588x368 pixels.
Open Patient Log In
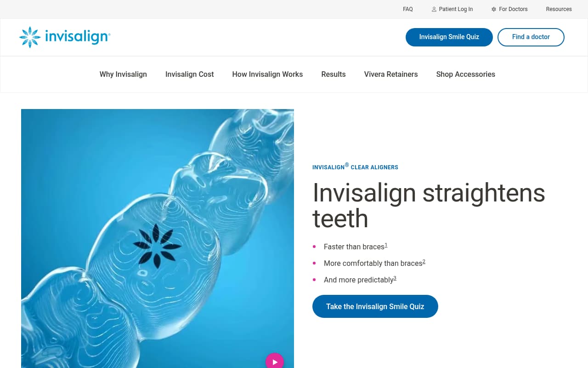452,9
